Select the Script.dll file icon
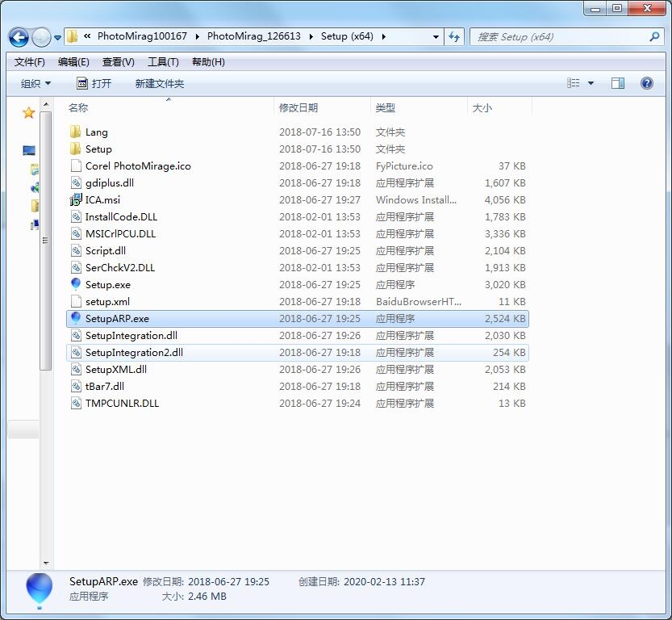 click(76, 250)
